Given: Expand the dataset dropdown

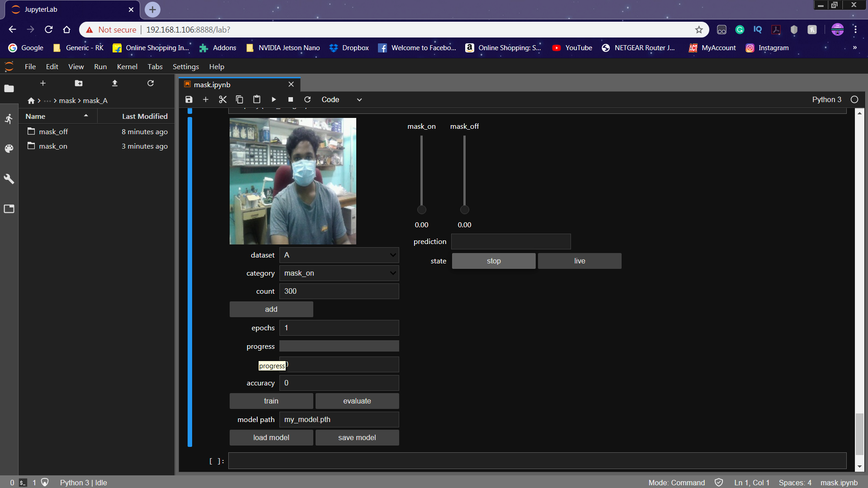Looking at the screenshot, I should click(x=339, y=255).
